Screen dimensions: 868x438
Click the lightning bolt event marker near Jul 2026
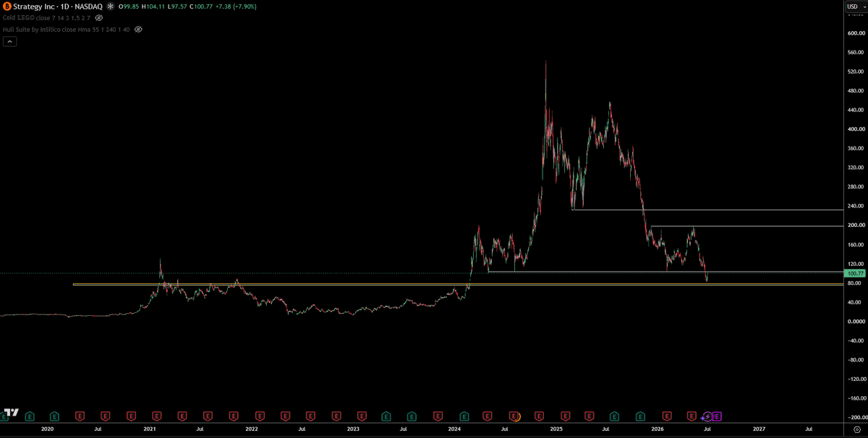coord(707,416)
